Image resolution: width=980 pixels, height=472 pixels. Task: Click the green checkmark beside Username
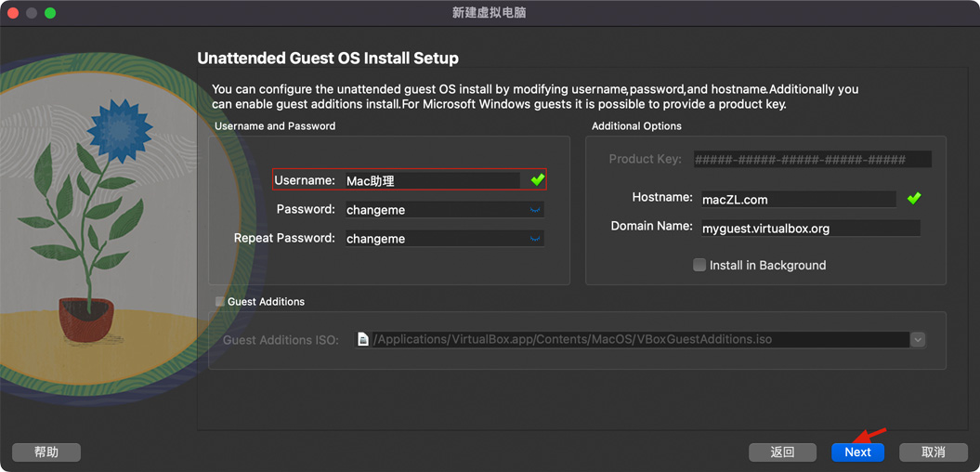pos(537,179)
